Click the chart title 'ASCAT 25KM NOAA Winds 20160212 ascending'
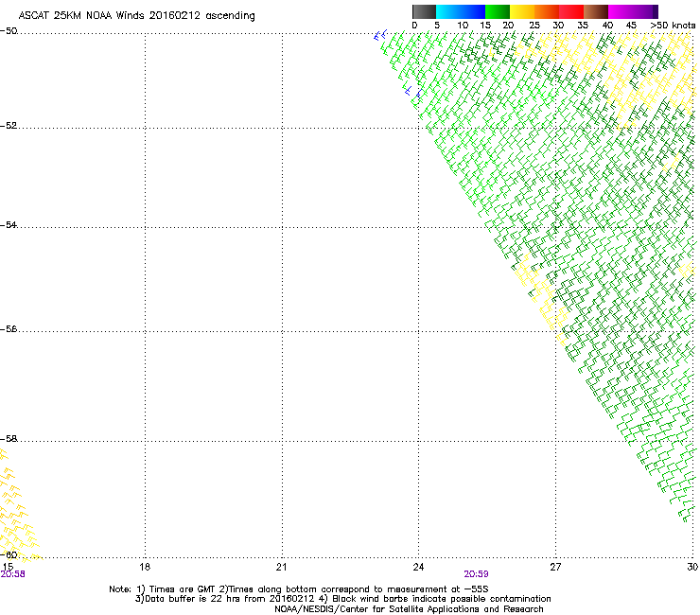Image resolution: width=700 pixels, height=615 pixels. pyautogui.click(x=136, y=16)
